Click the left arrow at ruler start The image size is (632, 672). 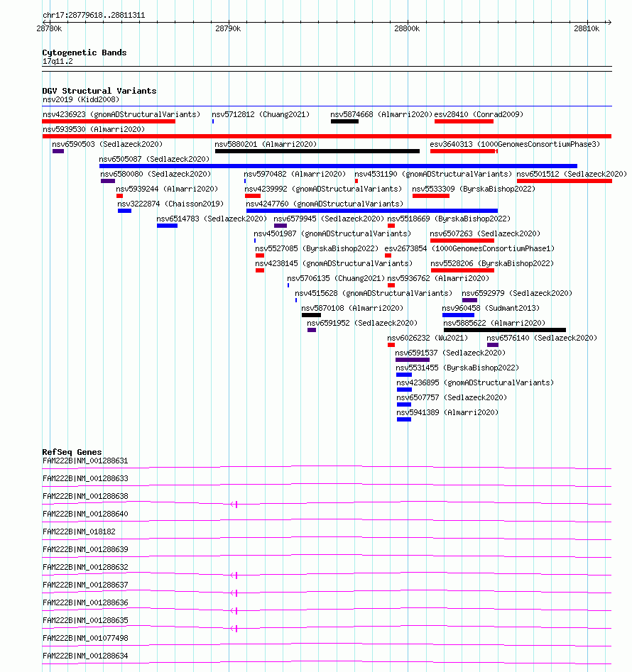click(45, 22)
